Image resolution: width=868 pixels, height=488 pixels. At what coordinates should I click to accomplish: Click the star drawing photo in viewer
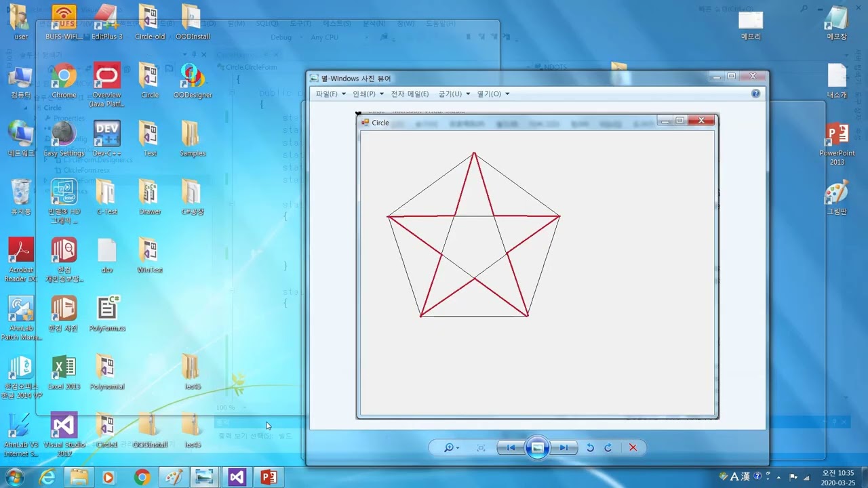pyautogui.click(x=537, y=266)
